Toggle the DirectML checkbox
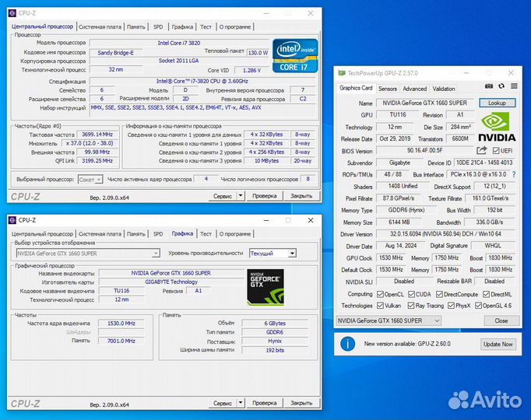The width and height of the screenshot is (531, 420). [x=487, y=294]
